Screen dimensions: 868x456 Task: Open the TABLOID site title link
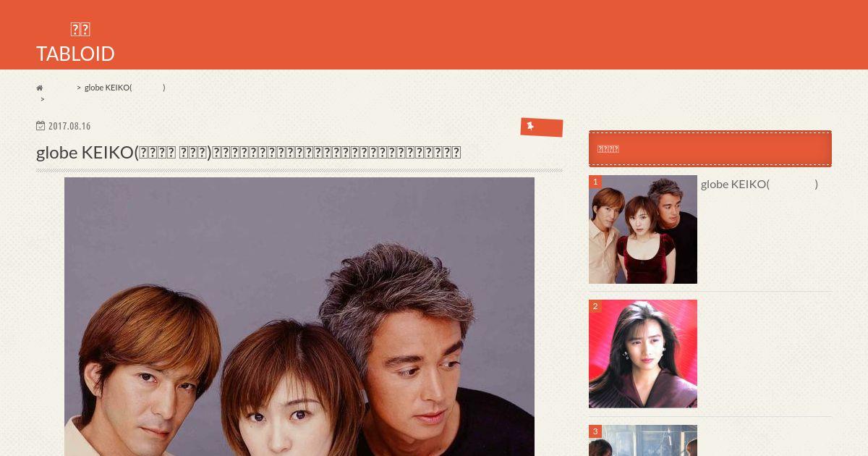tap(75, 43)
